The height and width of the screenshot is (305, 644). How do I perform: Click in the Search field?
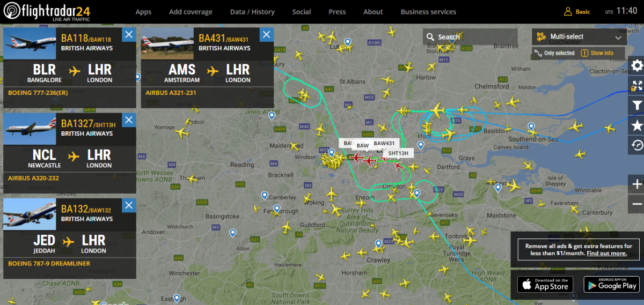click(470, 37)
